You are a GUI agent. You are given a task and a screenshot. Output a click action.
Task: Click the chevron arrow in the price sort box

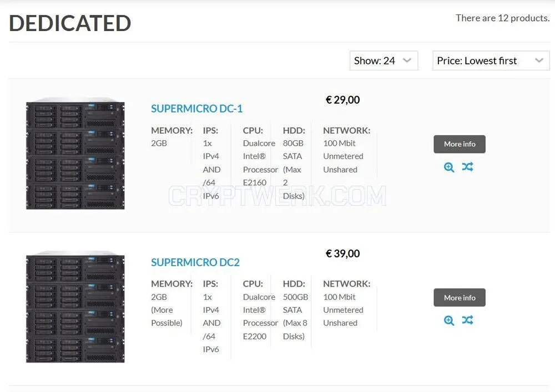(539, 60)
